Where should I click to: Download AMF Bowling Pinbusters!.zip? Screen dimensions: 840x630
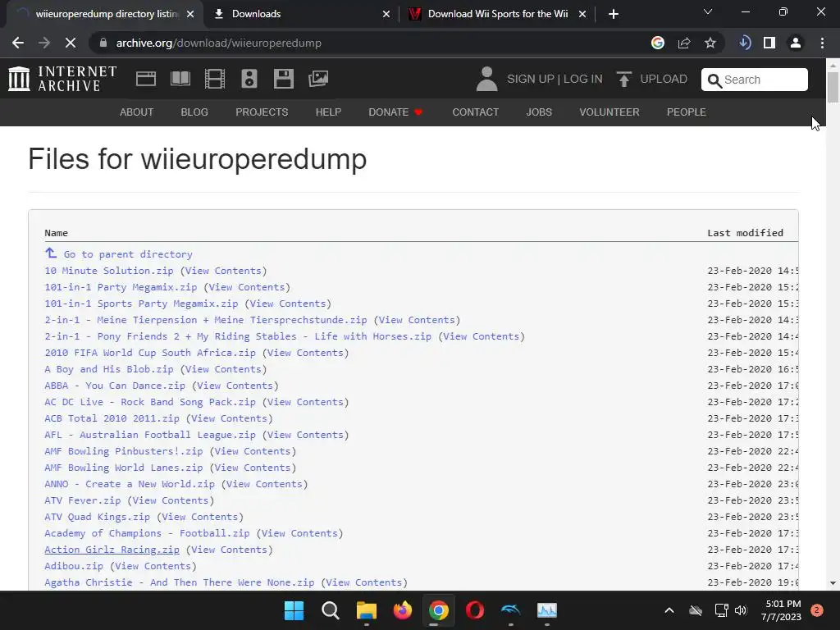click(124, 451)
